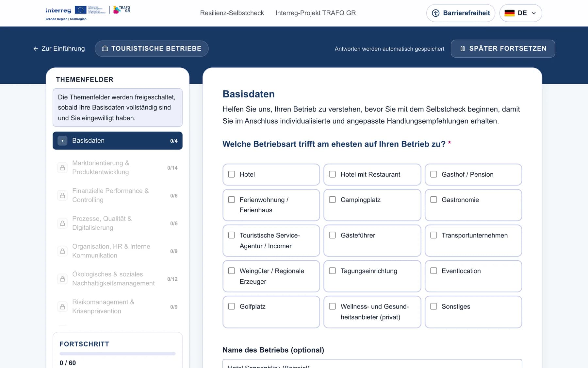The width and height of the screenshot is (588, 368).
Task: Click the dot icon beside Basisdaten
Action: coord(62,141)
